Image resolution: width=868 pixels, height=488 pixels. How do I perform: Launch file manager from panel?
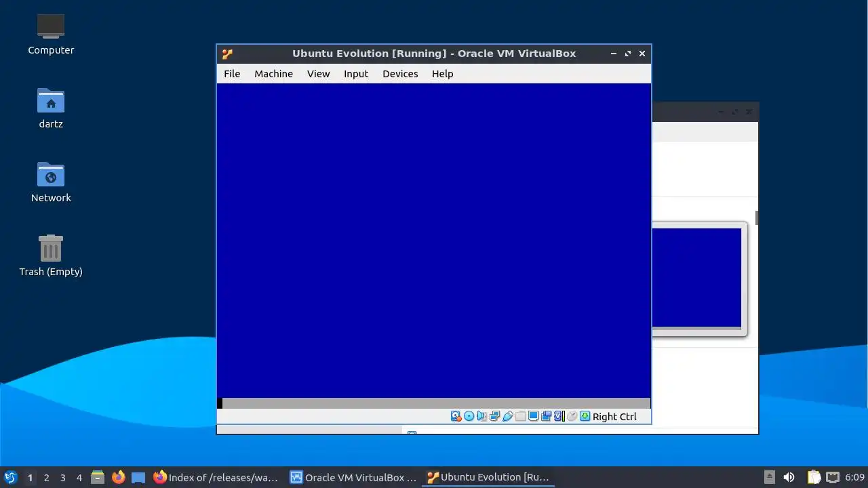(98, 477)
